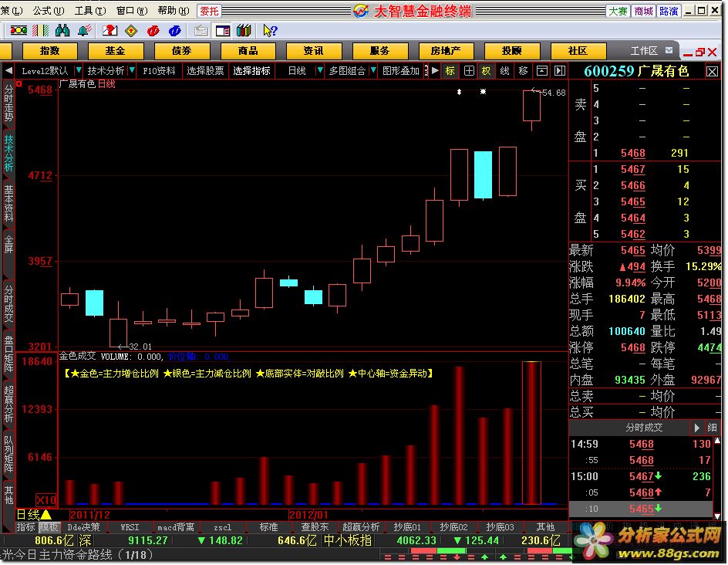Click the red round logo icon

click(x=153, y=31)
